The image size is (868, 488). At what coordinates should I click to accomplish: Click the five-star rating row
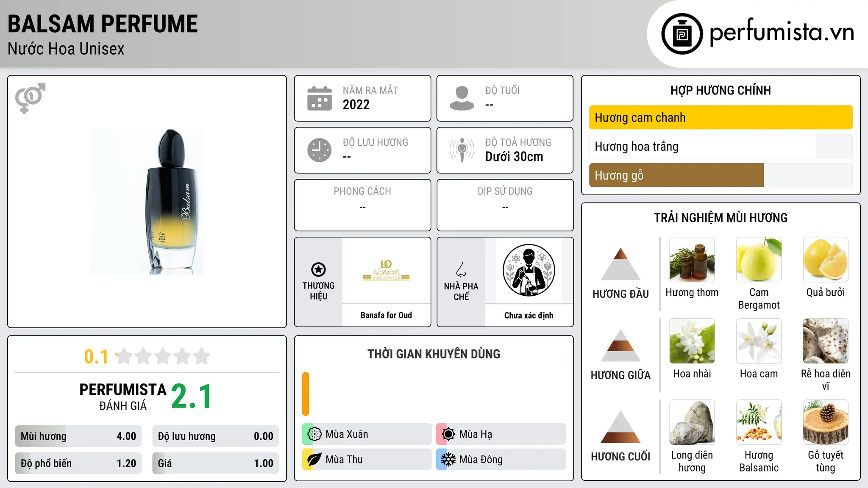[x=163, y=356]
